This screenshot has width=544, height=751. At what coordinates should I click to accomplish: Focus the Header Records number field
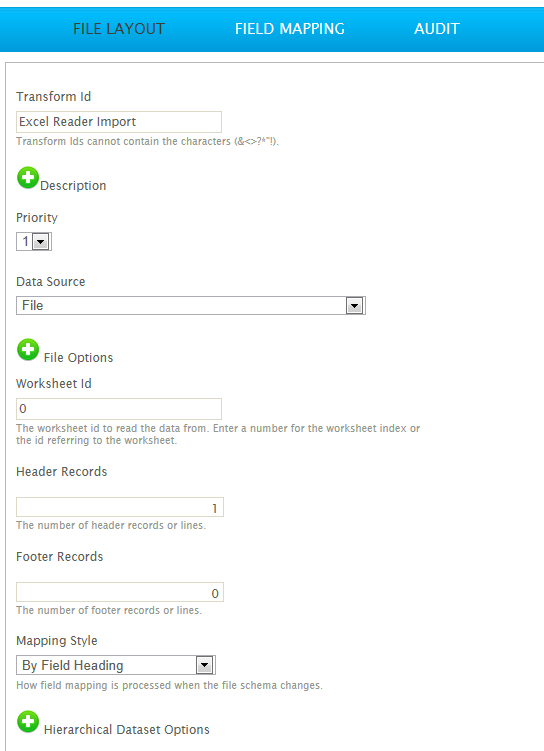pyautogui.click(x=120, y=507)
